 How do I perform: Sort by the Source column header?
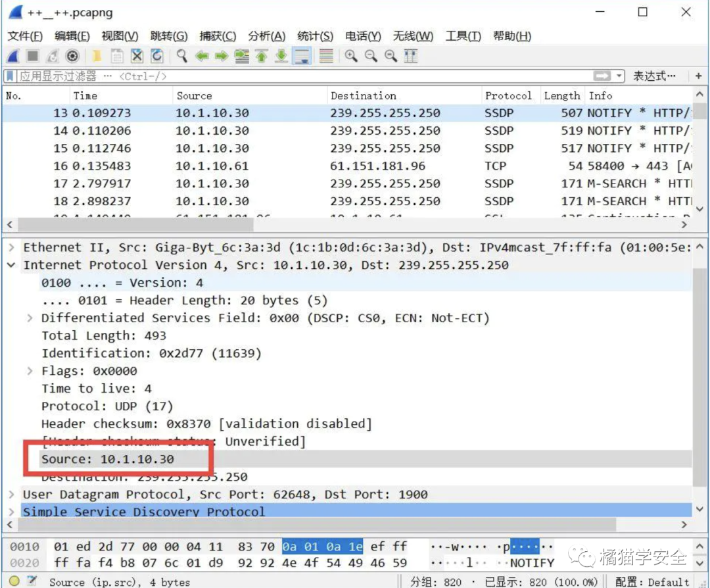[250, 95]
